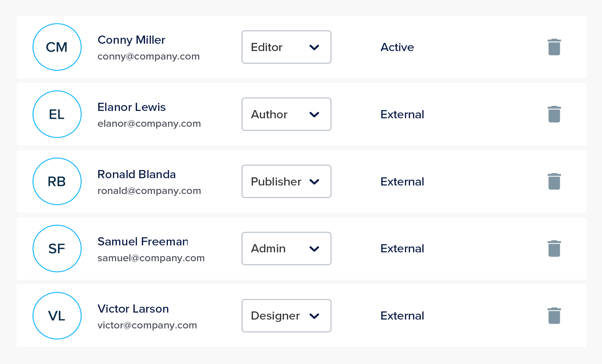
Task: Click the name Conny Miller
Action: click(131, 40)
